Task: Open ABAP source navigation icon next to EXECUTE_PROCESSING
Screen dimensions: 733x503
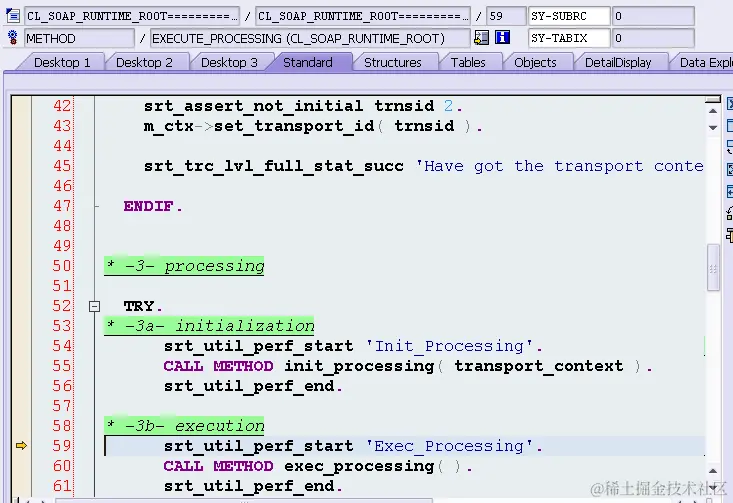Action: tap(481, 37)
